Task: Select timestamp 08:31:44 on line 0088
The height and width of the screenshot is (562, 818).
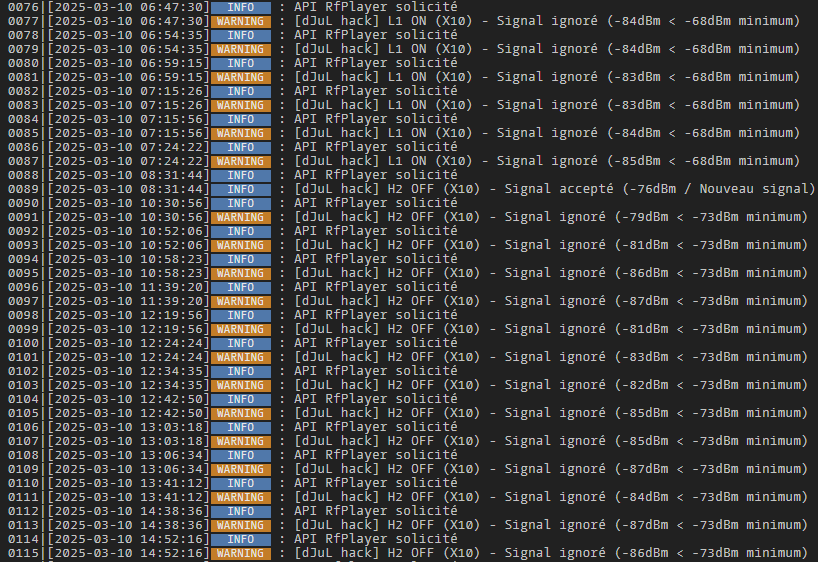Action: tap(128, 175)
